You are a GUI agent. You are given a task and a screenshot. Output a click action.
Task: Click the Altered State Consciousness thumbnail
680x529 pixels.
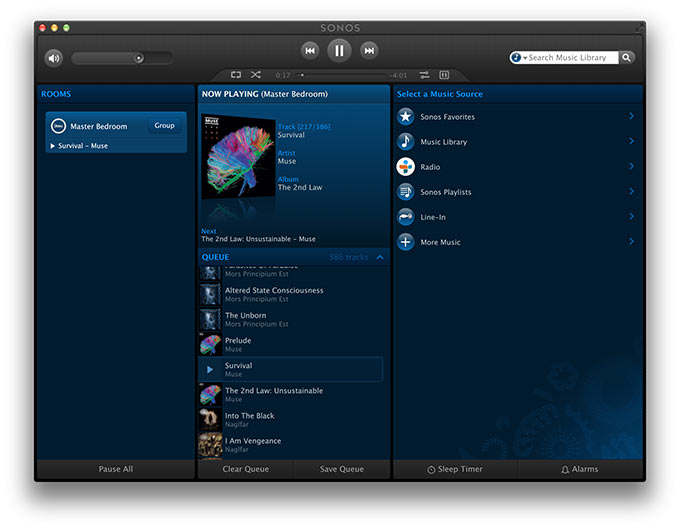(210, 294)
